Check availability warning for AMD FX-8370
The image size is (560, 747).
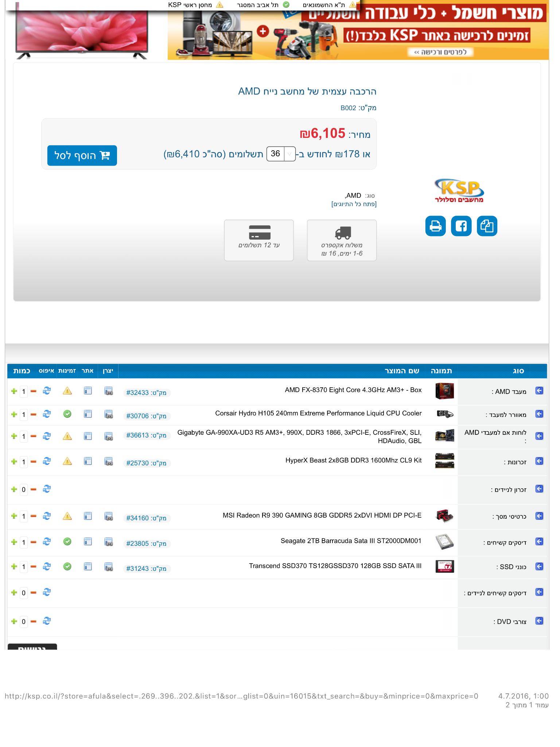(x=67, y=391)
